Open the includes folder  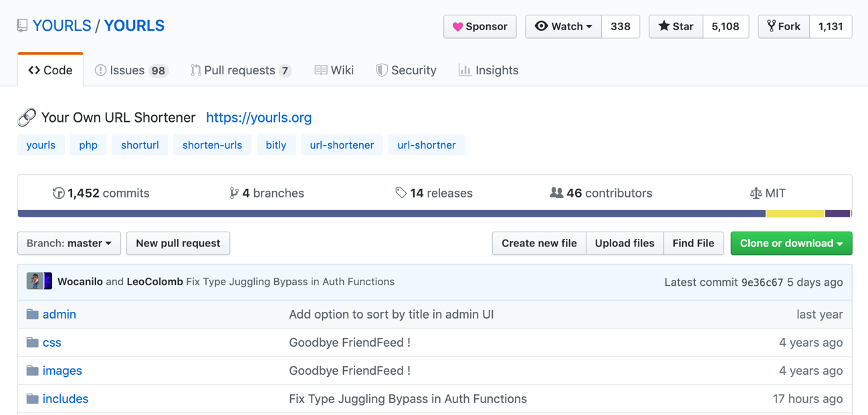pyautogui.click(x=66, y=398)
